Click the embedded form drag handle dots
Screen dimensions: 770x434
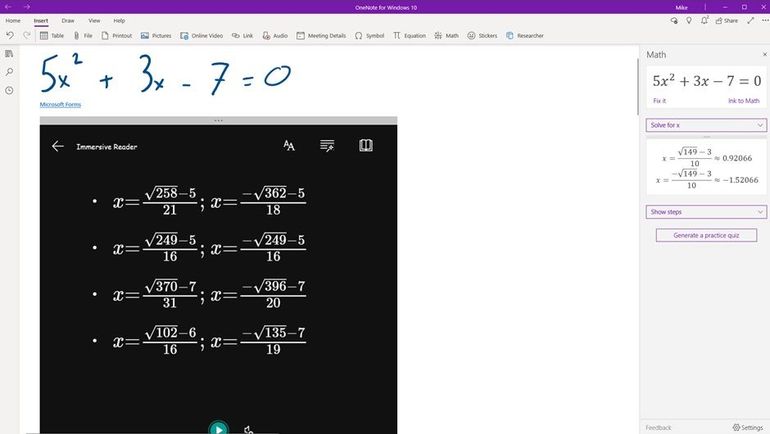[x=219, y=120]
